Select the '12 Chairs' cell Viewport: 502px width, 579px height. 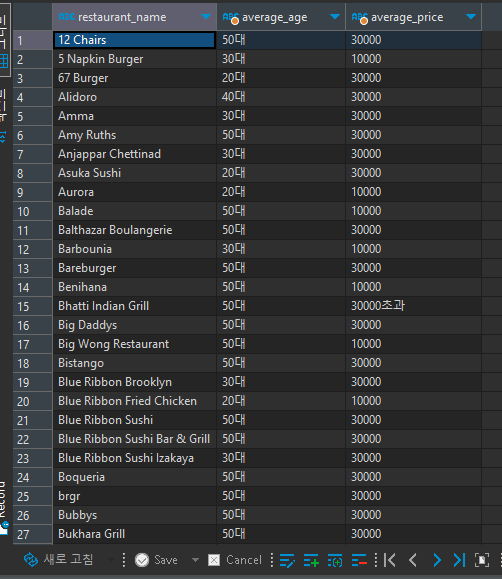[134, 40]
